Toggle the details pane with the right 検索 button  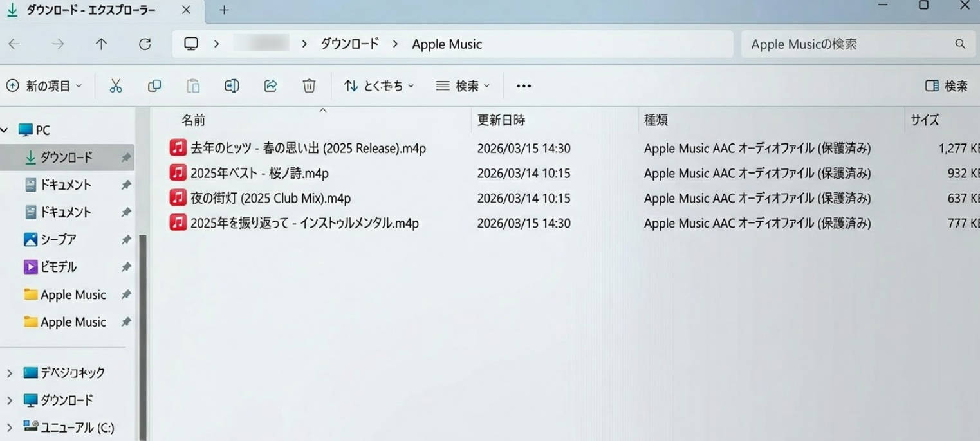(945, 85)
